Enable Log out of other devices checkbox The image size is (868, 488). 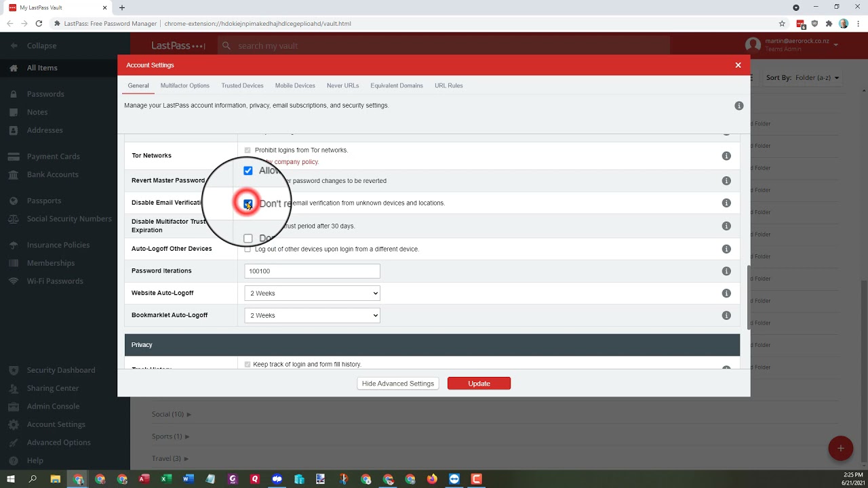pyautogui.click(x=248, y=249)
